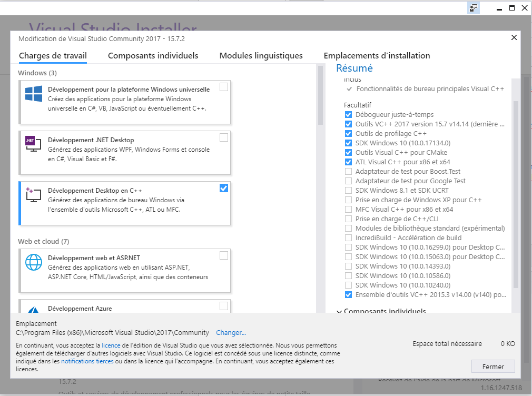Click the installer version 1.16.1247.518 text
The image size is (532, 396).
pos(501,388)
